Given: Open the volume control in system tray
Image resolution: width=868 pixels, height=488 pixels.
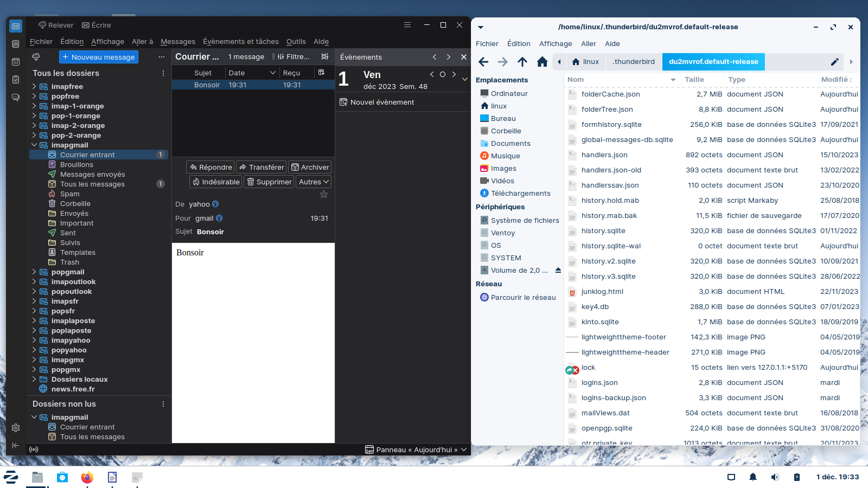Looking at the screenshot, I should point(775,477).
